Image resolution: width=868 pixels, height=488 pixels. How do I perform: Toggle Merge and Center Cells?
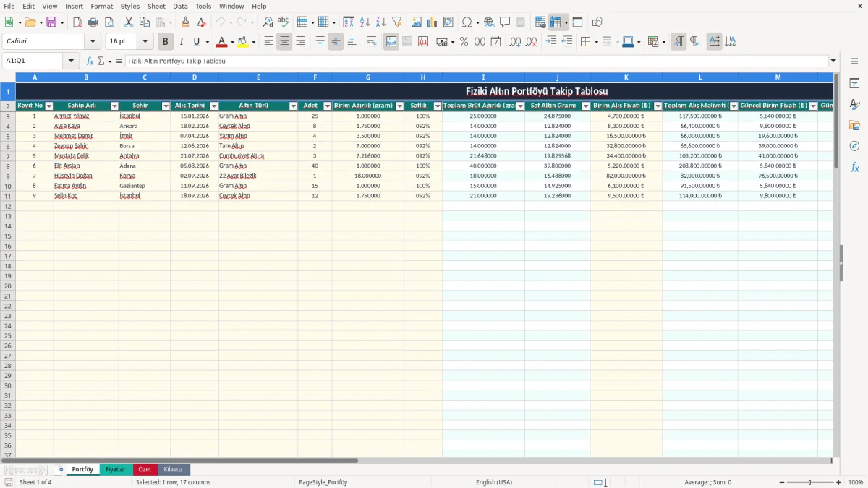click(391, 42)
